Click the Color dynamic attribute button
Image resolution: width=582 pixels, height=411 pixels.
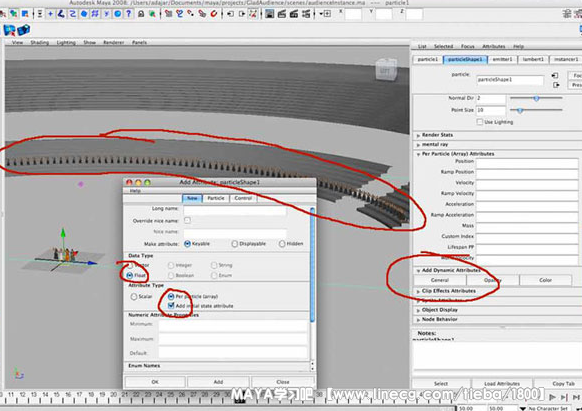point(545,280)
